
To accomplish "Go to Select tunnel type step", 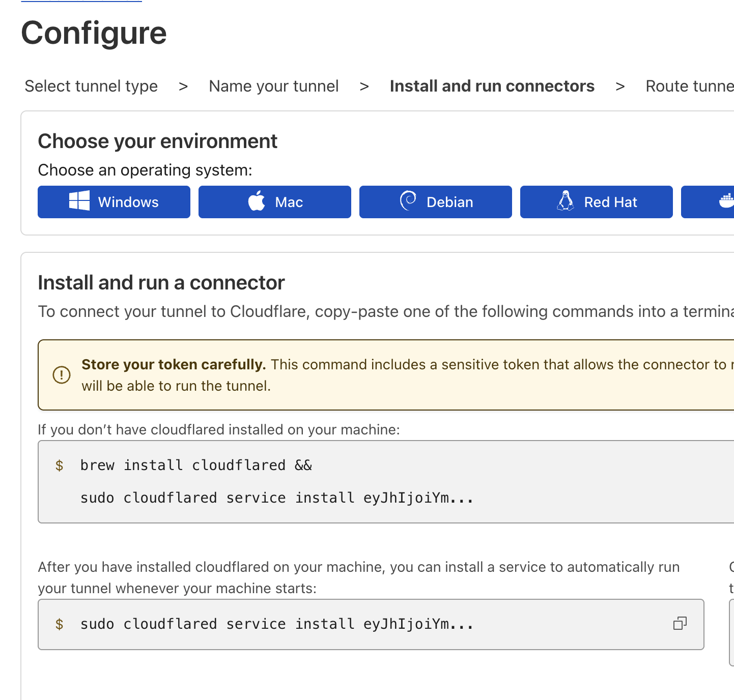I will click(x=91, y=86).
